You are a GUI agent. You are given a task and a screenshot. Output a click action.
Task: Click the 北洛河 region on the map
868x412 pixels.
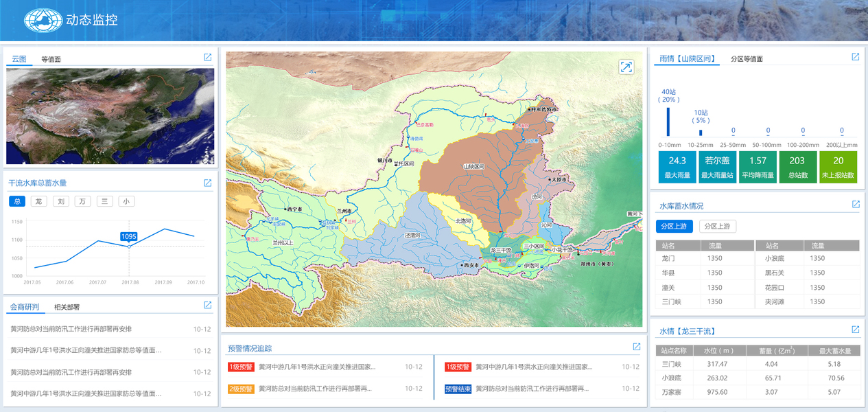(x=463, y=221)
